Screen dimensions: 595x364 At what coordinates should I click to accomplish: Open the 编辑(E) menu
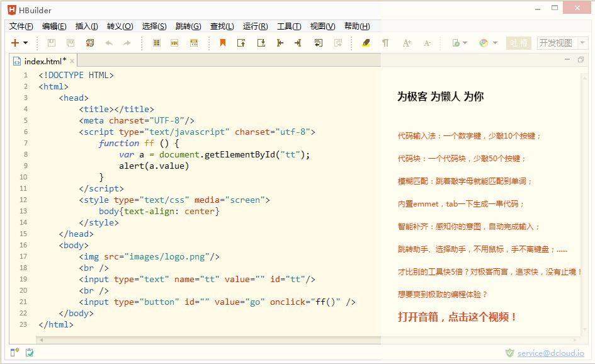click(x=54, y=26)
